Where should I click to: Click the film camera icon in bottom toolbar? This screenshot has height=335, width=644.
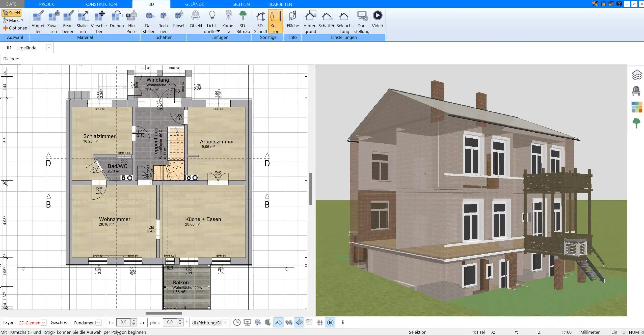coord(258,322)
